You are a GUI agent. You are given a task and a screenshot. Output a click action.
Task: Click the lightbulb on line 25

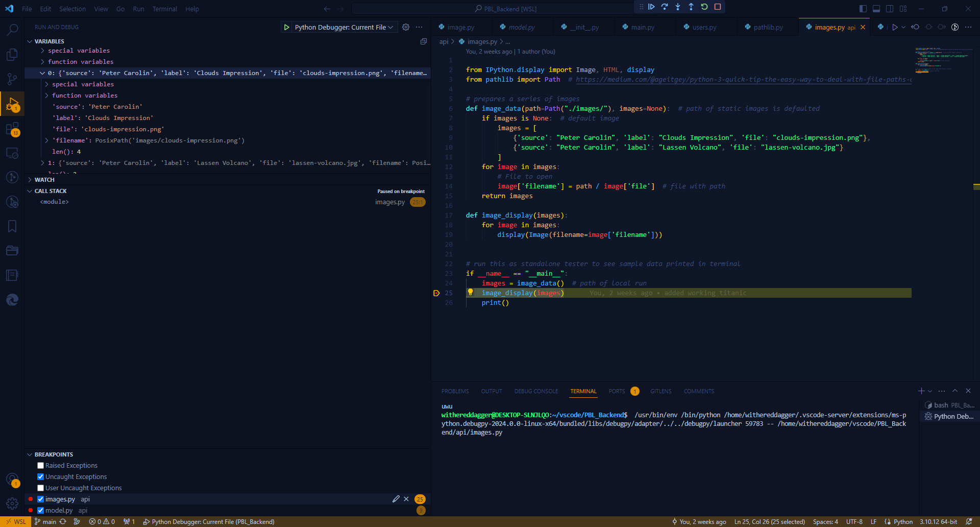click(x=471, y=293)
